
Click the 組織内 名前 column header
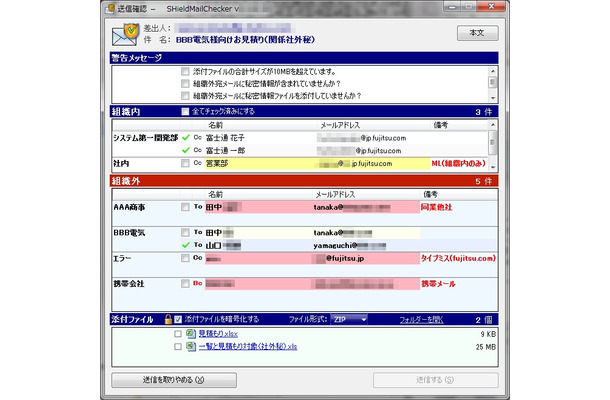pyautogui.click(x=216, y=125)
